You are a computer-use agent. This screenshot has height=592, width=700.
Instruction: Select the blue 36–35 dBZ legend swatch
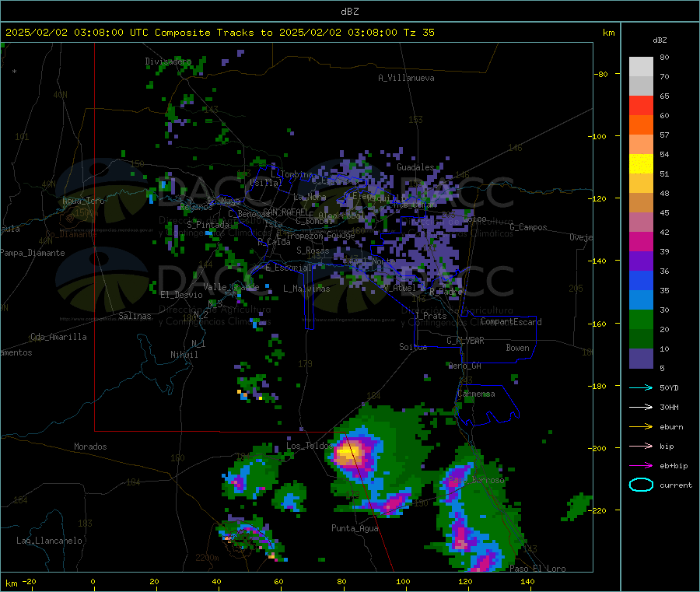[x=641, y=280]
